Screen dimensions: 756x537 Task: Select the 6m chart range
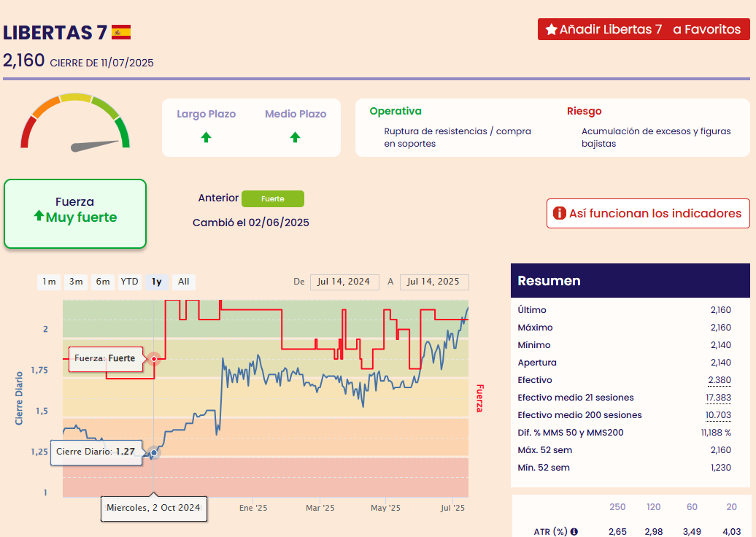pos(103,282)
